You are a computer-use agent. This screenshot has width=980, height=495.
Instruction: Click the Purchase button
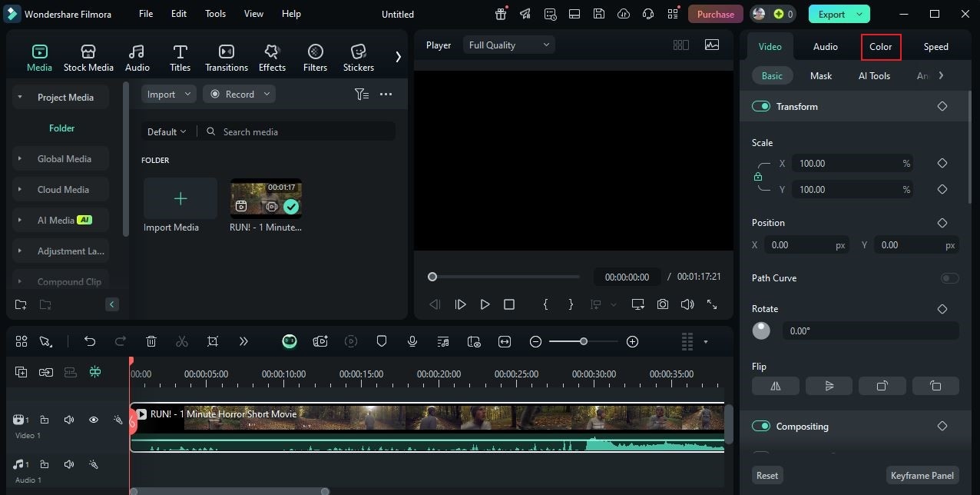[x=716, y=14]
